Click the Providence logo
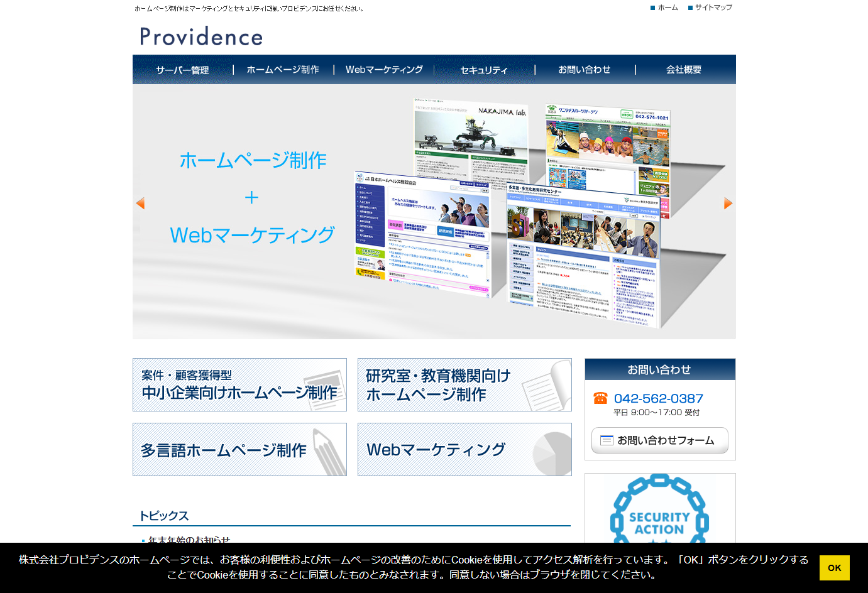The height and width of the screenshot is (593, 868). tap(201, 37)
